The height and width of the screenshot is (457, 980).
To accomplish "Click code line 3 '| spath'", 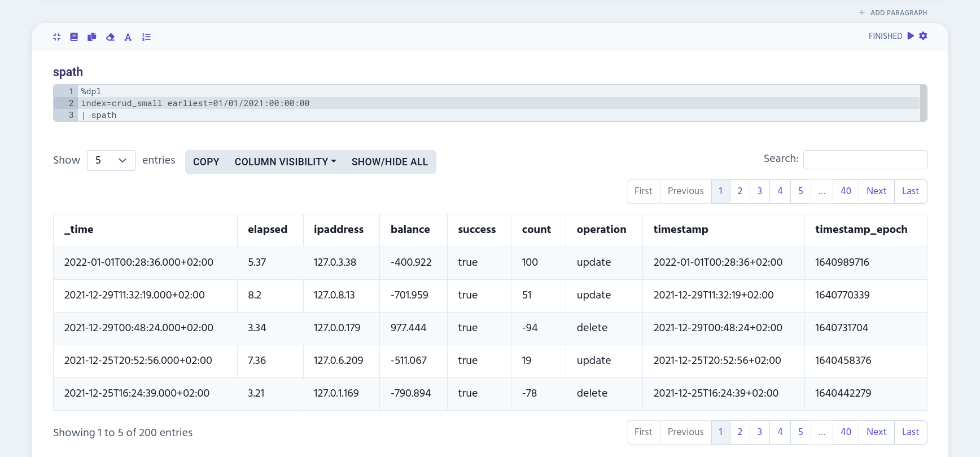I will tap(499, 115).
